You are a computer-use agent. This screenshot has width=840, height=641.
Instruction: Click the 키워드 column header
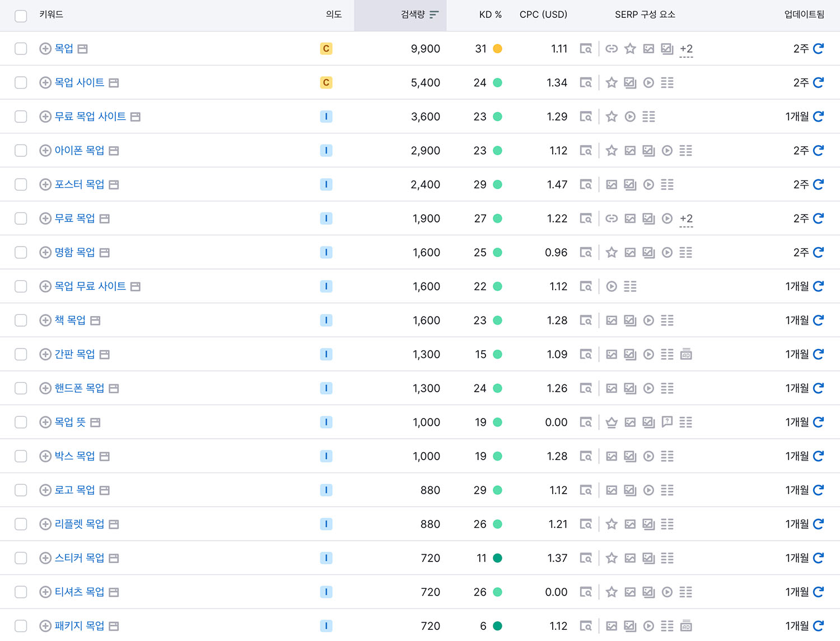coord(51,15)
